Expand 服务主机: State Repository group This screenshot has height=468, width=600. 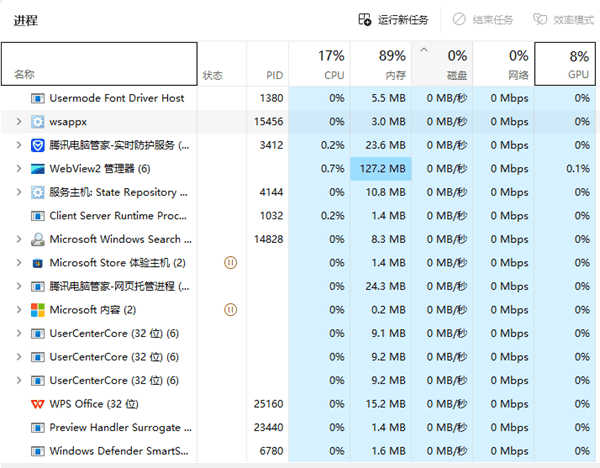pos(18,192)
